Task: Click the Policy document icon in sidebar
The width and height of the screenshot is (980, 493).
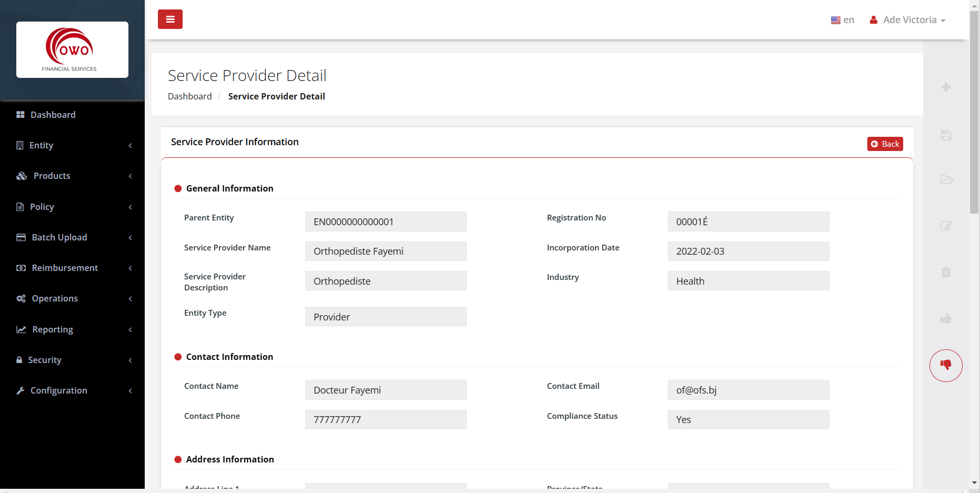Action: tap(20, 207)
